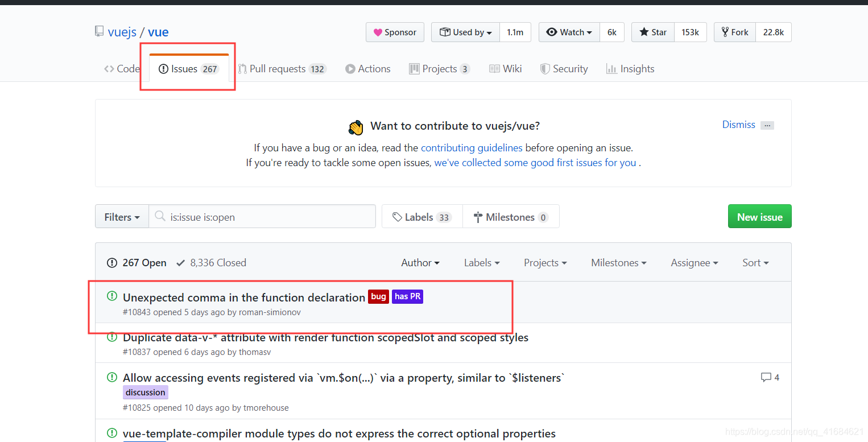Open the 4 comments icon link
The width and height of the screenshot is (868, 442).
770,377
